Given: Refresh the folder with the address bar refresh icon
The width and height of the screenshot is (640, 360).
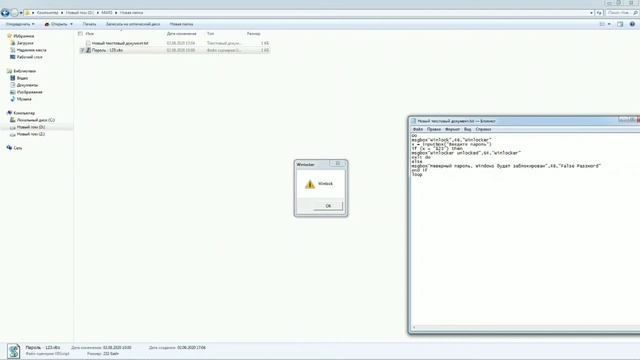Looking at the screenshot, I should pos(599,13).
